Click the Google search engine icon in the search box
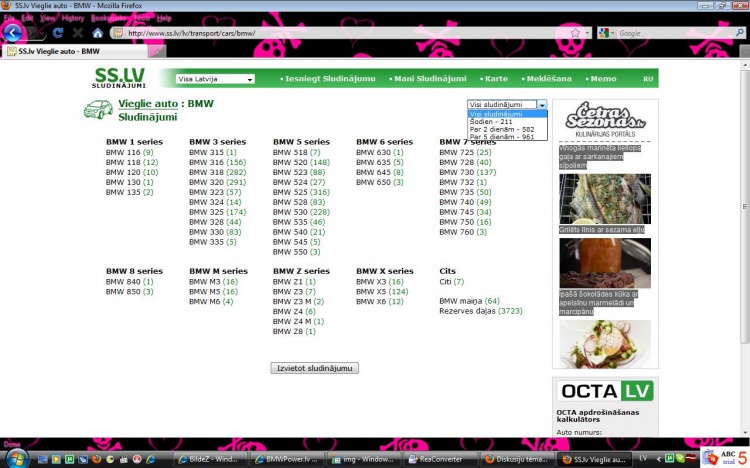This screenshot has height=468, width=750. pos(604,33)
